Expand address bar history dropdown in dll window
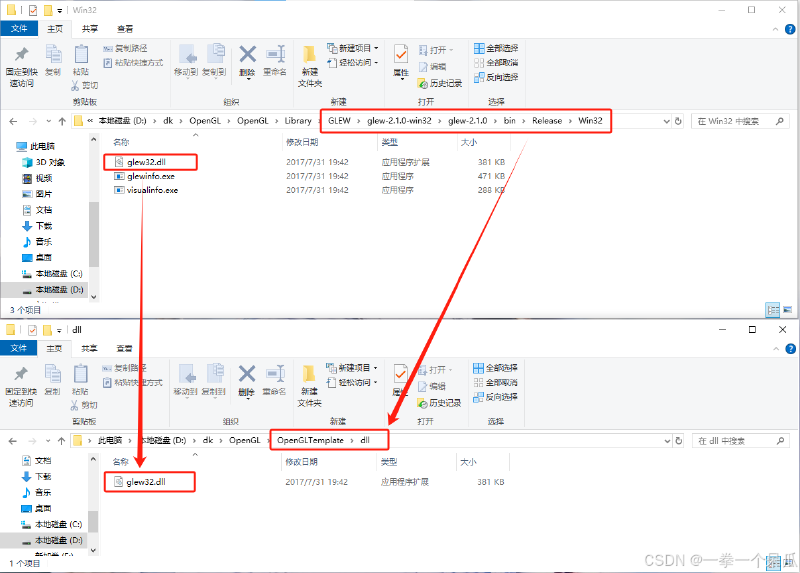Image resolution: width=800 pixels, height=573 pixels. coord(667,441)
